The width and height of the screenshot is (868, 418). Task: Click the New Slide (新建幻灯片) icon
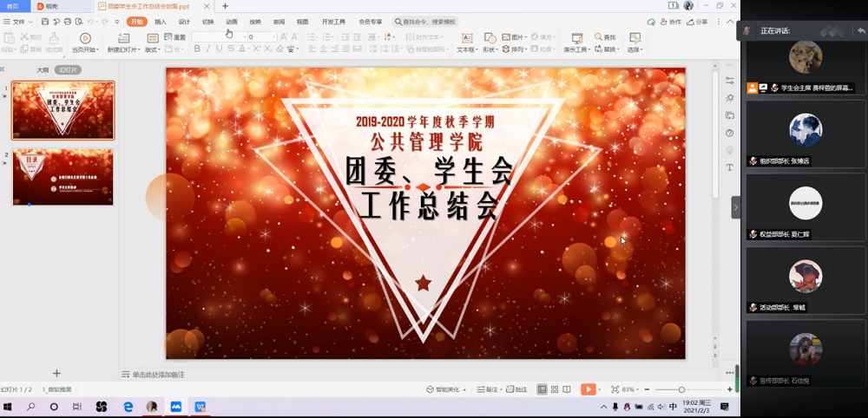[123, 38]
